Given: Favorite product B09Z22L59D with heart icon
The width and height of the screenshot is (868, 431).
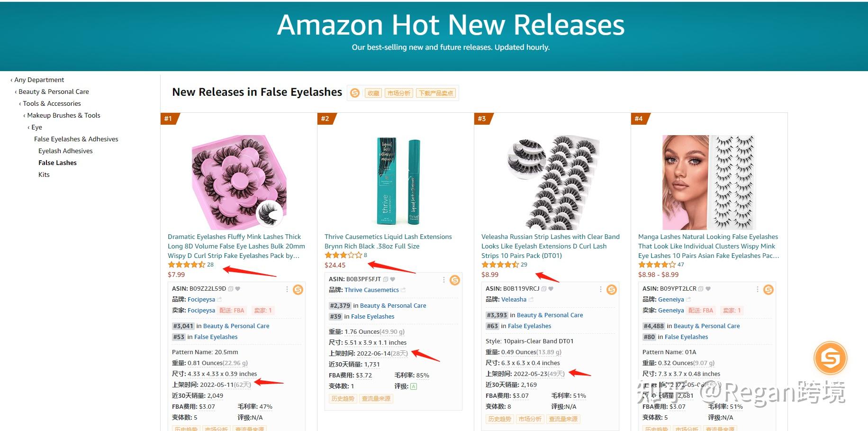Looking at the screenshot, I should 238,288.
